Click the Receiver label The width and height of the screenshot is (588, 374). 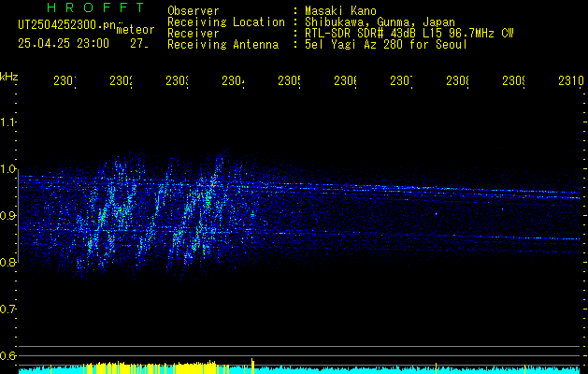(194, 34)
